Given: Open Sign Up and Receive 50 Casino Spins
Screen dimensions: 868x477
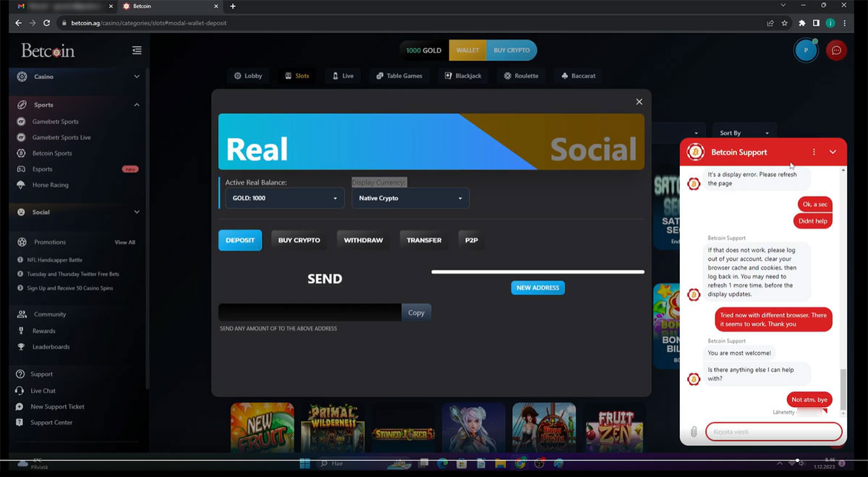Looking at the screenshot, I should (x=70, y=288).
